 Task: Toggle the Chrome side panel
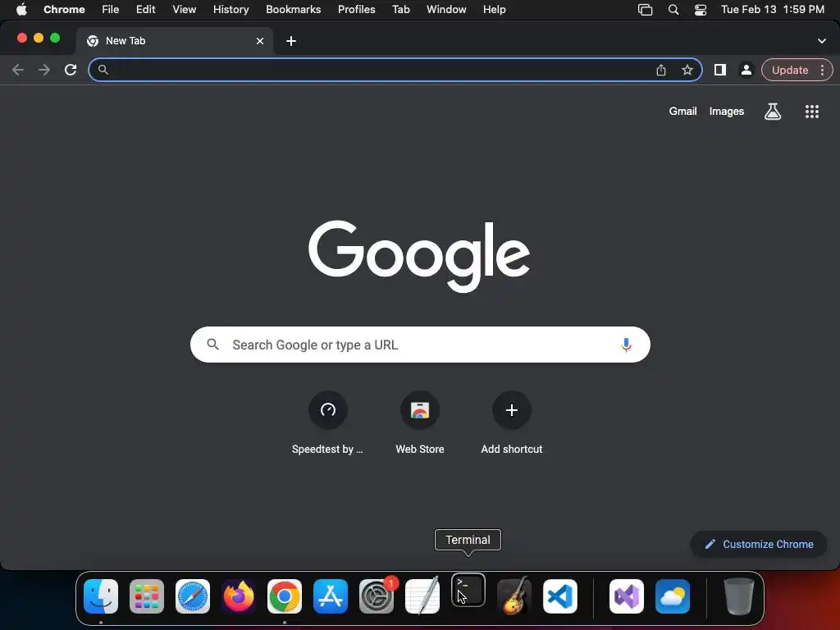pos(720,70)
